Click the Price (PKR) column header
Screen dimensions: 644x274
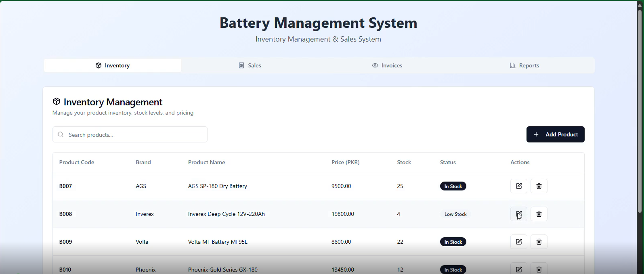point(346,162)
